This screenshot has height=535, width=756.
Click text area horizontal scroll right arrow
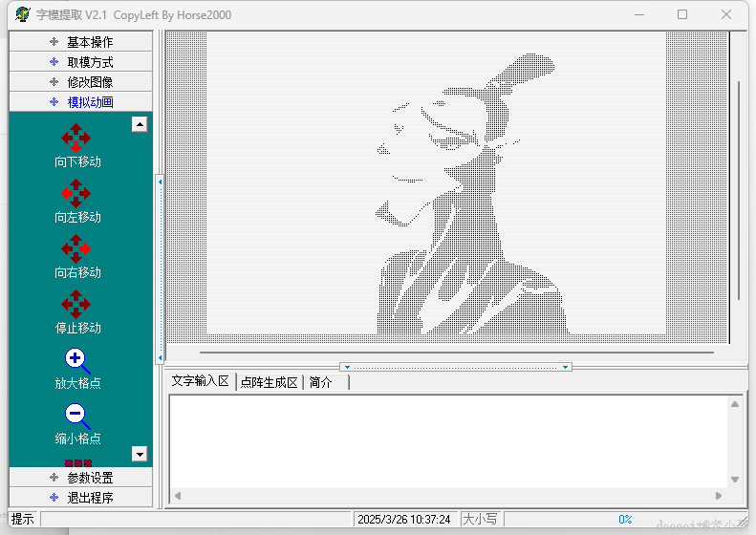[x=719, y=496]
